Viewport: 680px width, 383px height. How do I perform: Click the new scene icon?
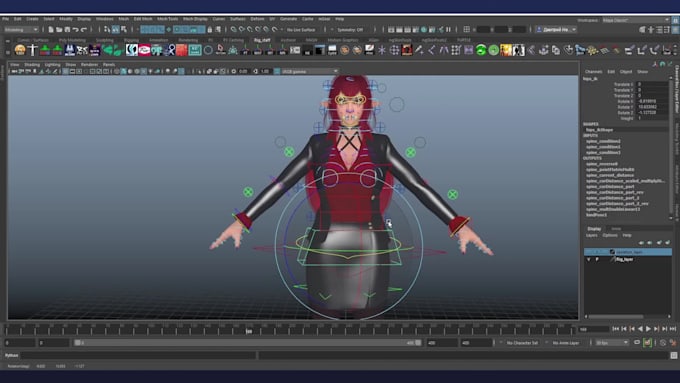pyautogui.click(x=51, y=29)
